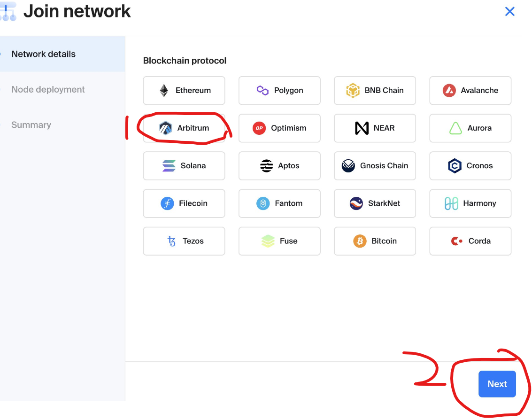Choose the Polygon protocol tile

tap(279, 91)
